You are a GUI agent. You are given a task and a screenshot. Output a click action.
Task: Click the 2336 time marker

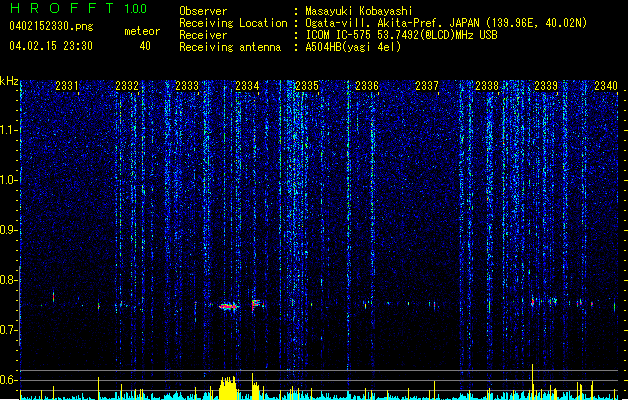(367, 86)
